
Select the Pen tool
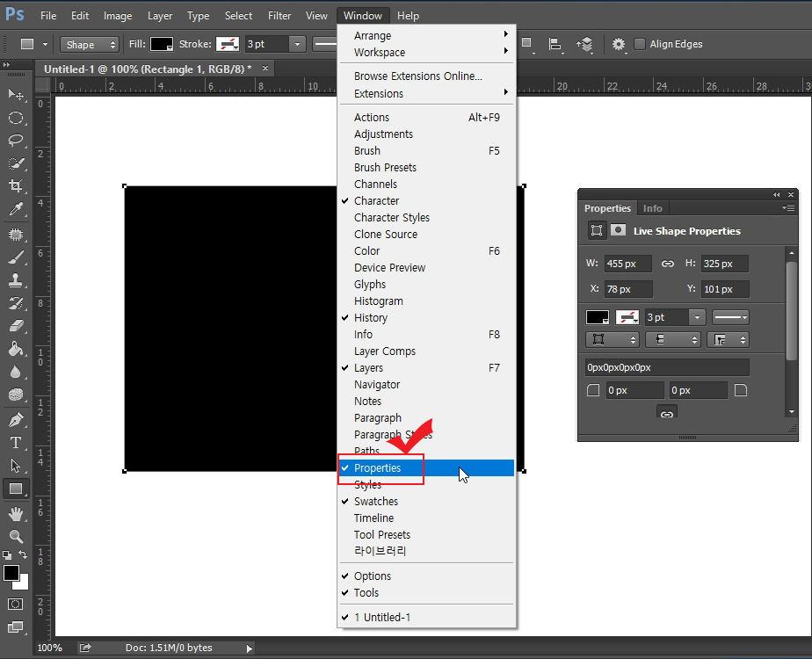coord(16,420)
